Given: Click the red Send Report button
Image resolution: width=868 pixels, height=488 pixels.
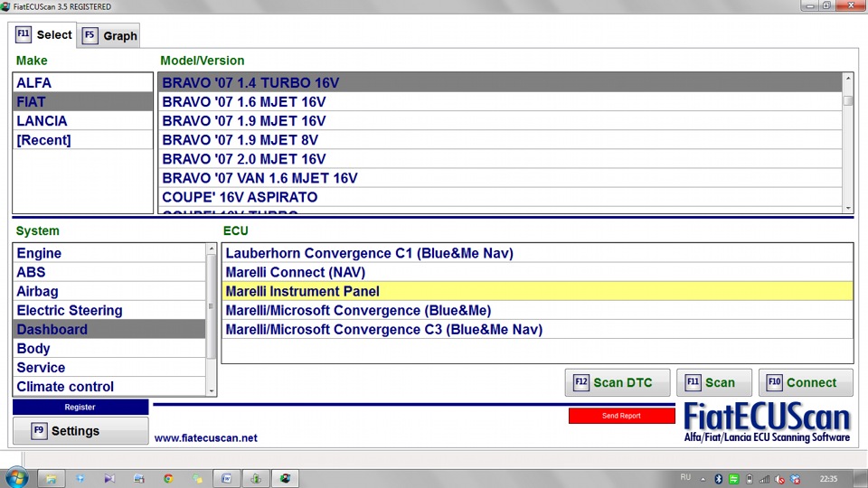Looking at the screenshot, I should 622,416.
